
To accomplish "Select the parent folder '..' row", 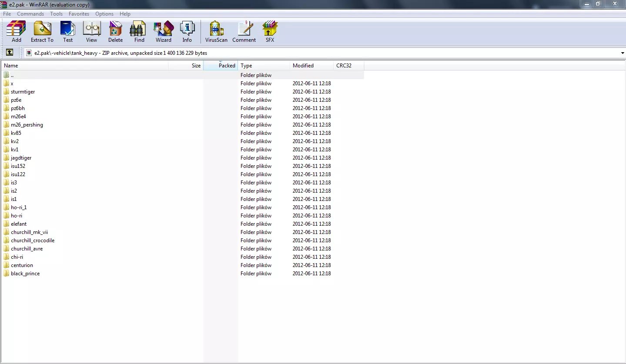I will pyautogui.click(x=182, y=75).
